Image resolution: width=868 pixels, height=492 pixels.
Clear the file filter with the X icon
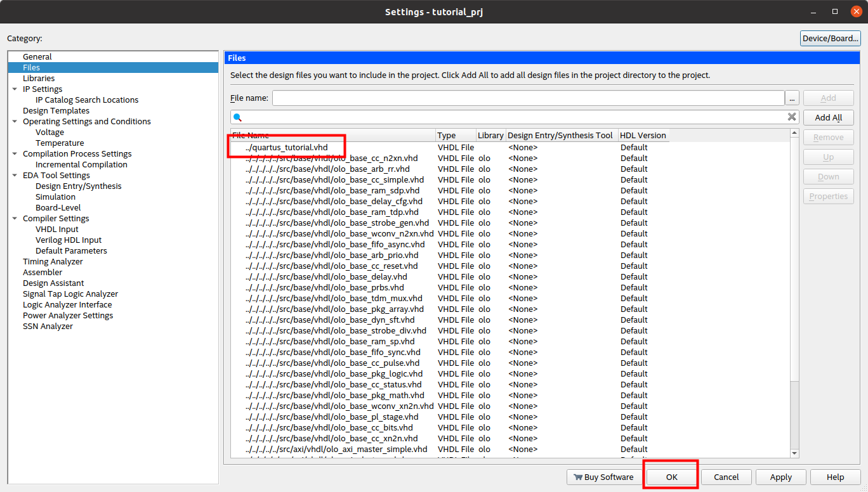coord(792,117)
